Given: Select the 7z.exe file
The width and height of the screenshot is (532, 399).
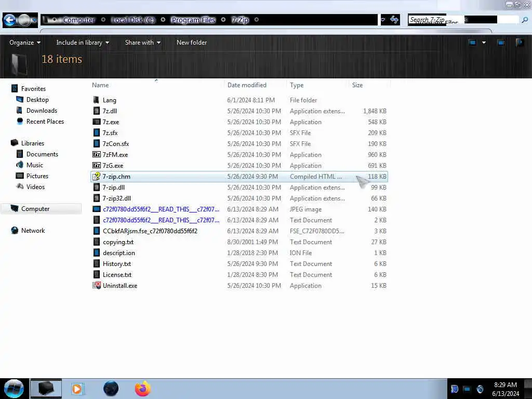Looking at the screenshot, I should 239,122.
